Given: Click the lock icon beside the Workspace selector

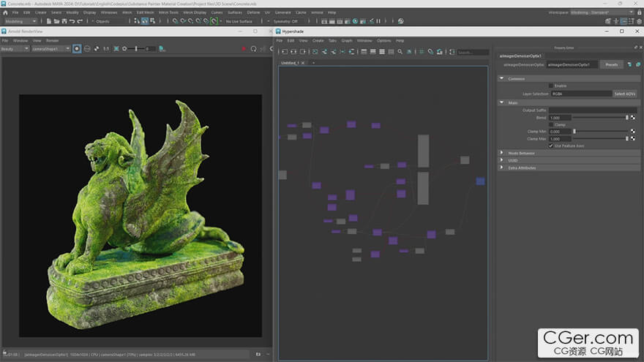Looking at the screenshot, I should point(639,12).
